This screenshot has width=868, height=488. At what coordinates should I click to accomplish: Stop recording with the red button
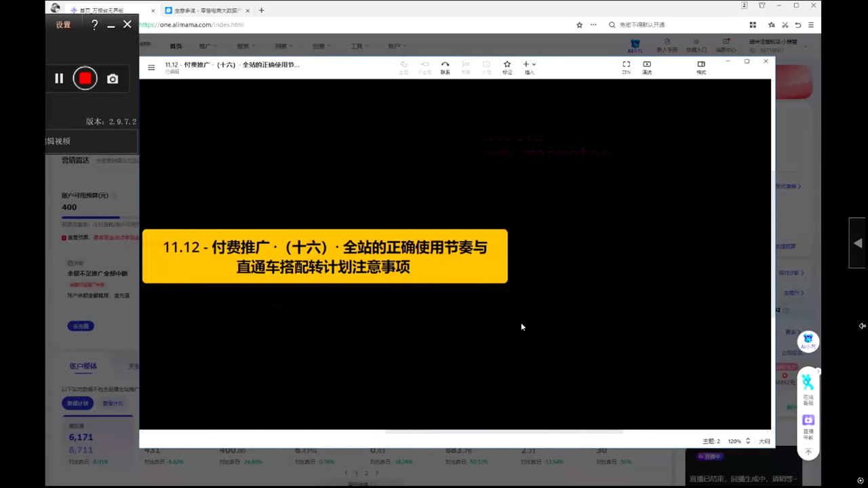pos(85,79)
